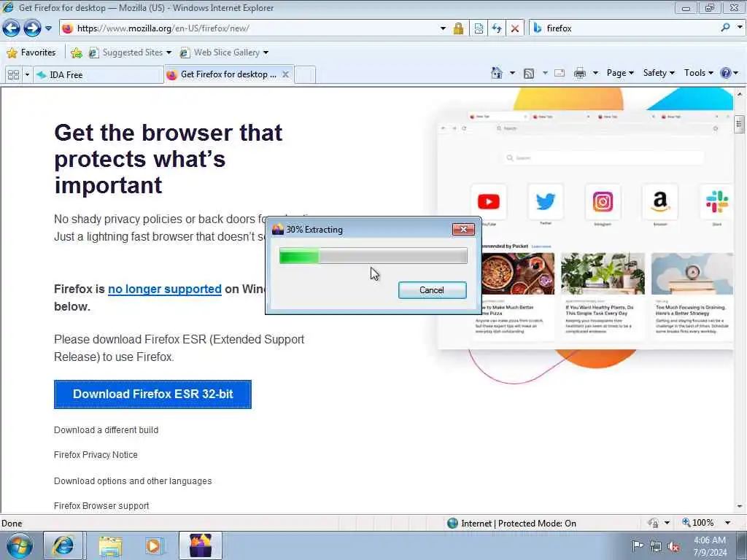Open the tab list dropdown arrow
This screenshot has width=747, height=560.
click(27, 75)
